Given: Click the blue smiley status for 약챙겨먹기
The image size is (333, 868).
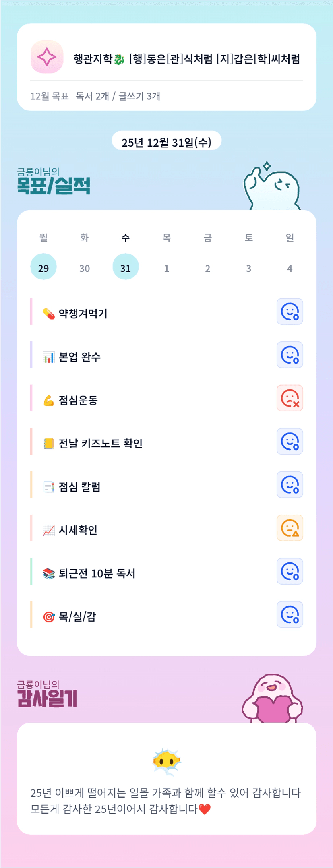Looking at the screenshot, I should 290,312.
